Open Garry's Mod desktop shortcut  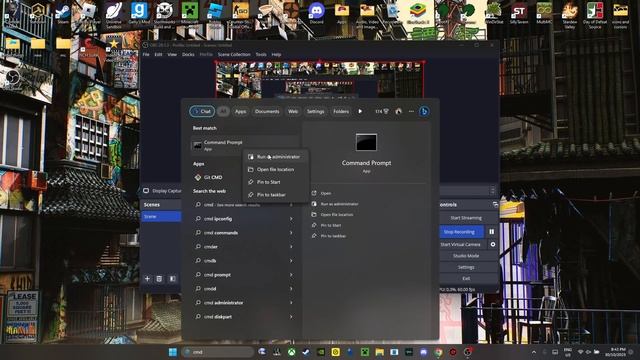click(139, 13)
